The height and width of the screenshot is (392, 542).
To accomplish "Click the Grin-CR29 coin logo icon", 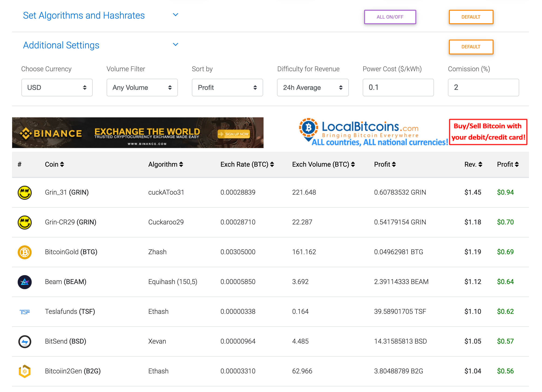I will pyautogui.click(x=25, y=222).
